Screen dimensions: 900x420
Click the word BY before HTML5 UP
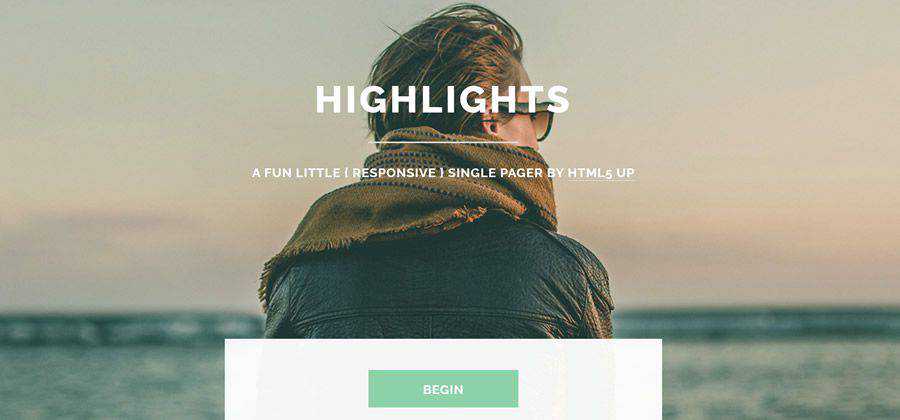coord(556,173)
